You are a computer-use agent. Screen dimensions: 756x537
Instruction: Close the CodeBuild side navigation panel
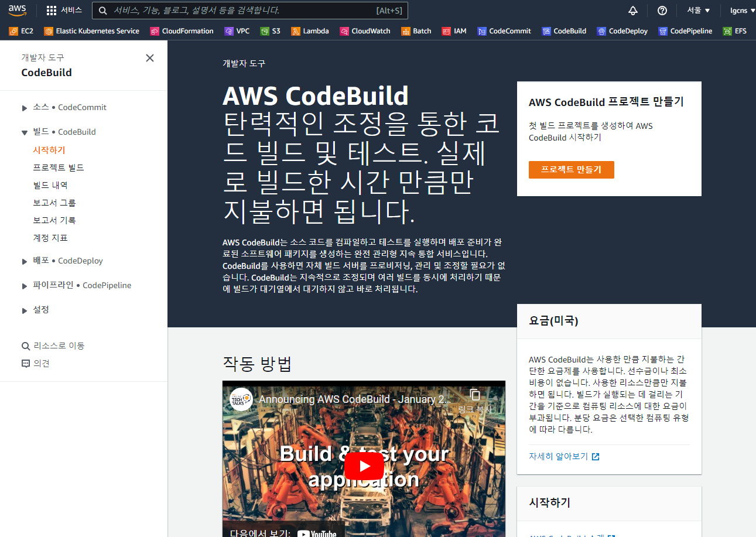point(150,58)
